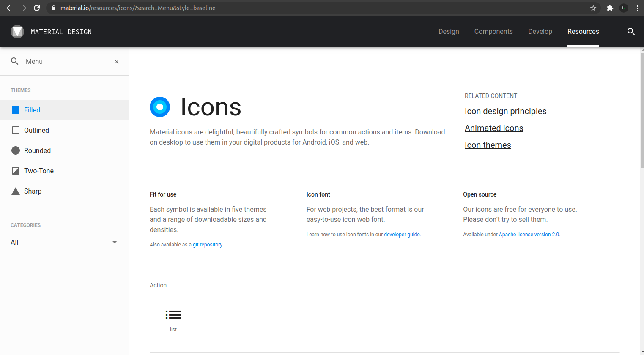This screenshot has height=355, width=644.
Task: Open Icon themes link
Action: [488, 145]
